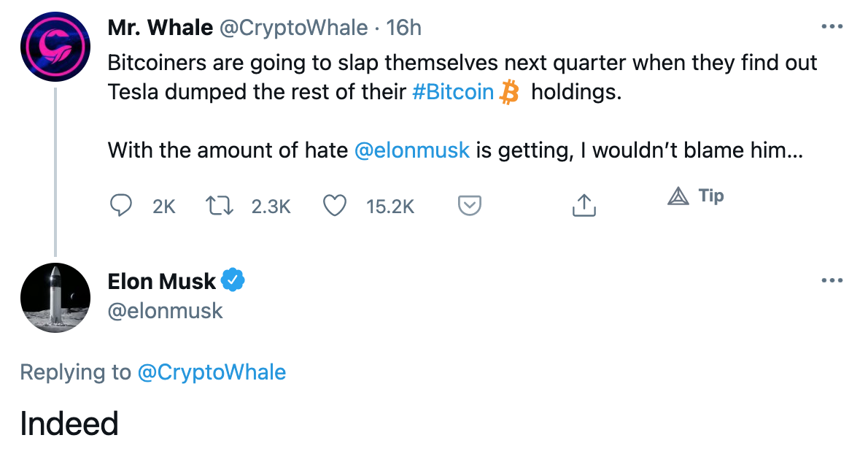The height and width of the screenshot is (454, 868).
Task: Click the @elonmusk handle under name
Action: pos(165,311)
